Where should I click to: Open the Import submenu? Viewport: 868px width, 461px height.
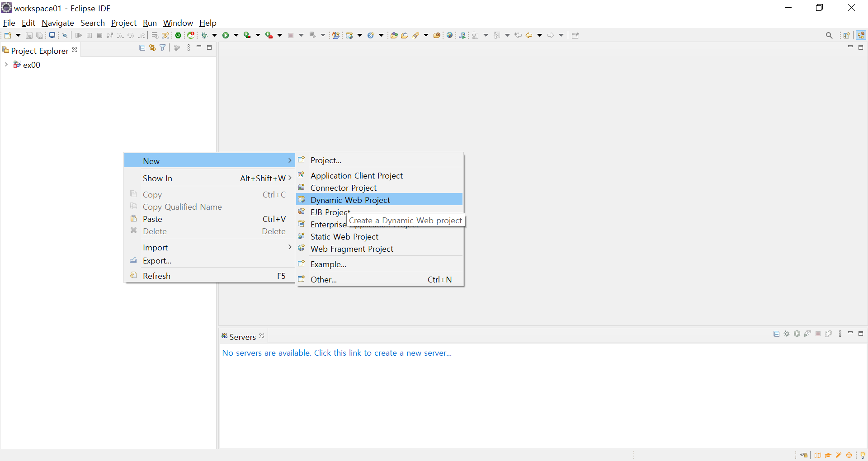coord(209,247)
